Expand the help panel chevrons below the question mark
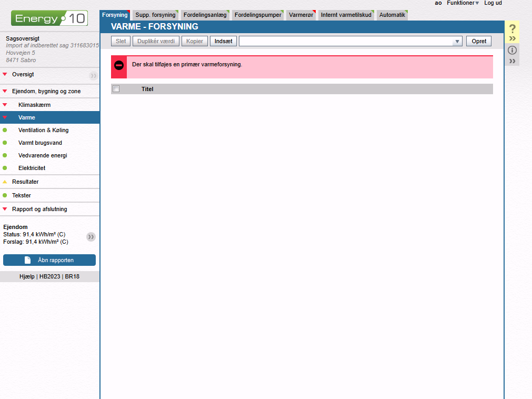This screenshot has width=532, height=399. (512, 38)
